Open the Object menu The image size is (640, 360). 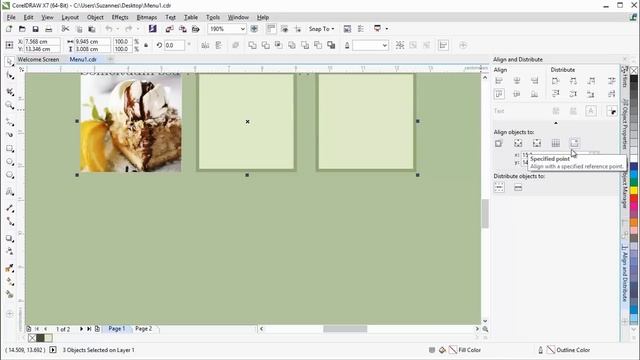coord(95,17)
